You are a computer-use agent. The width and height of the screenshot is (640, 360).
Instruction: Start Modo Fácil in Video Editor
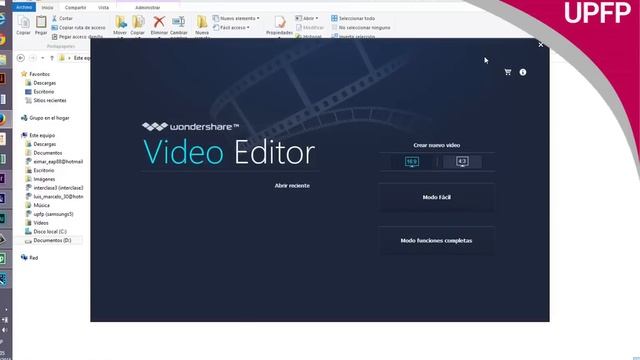pos(436,197)
